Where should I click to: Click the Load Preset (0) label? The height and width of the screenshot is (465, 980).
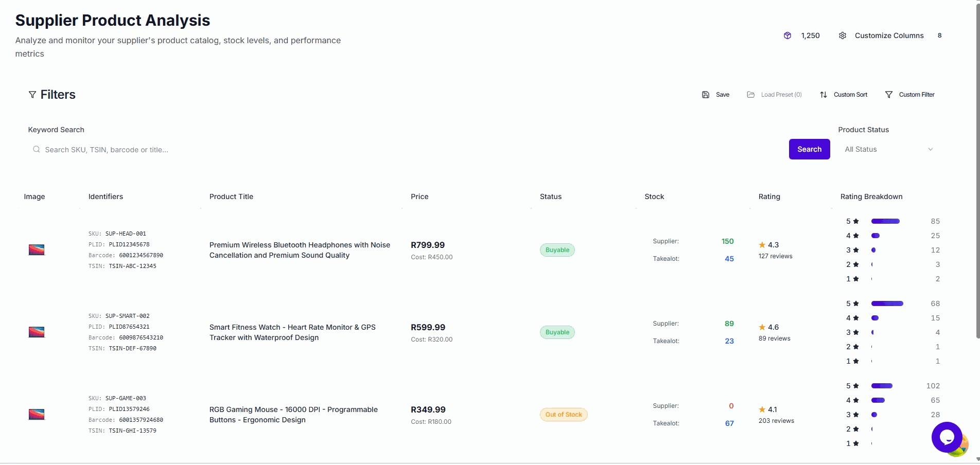click(x=781, y=95)
